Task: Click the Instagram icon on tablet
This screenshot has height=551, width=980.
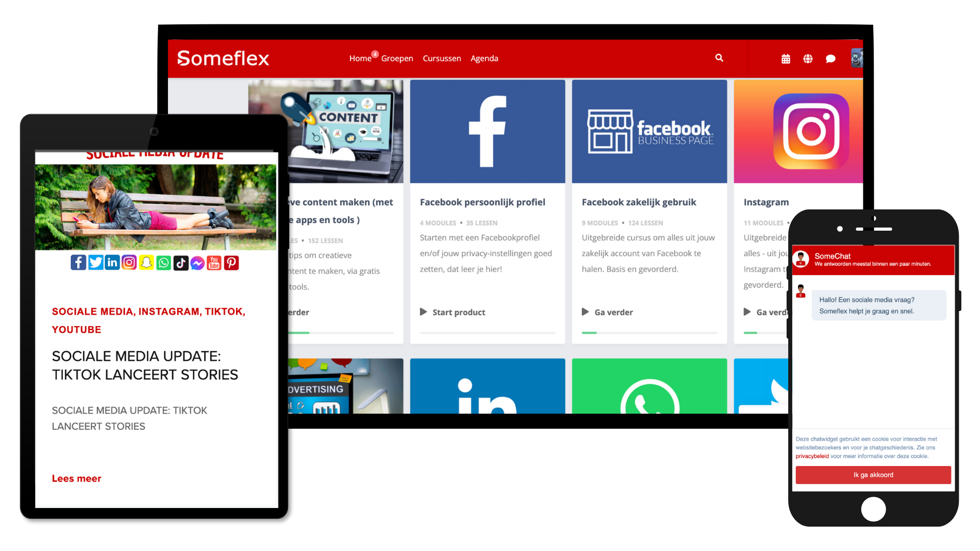Action: [x=129, y=263]
